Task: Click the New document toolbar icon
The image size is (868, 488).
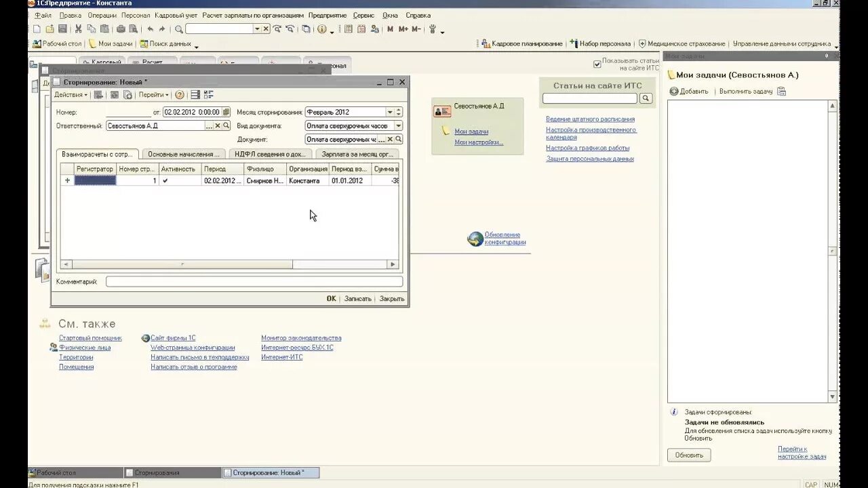Action: coord(37,29)
